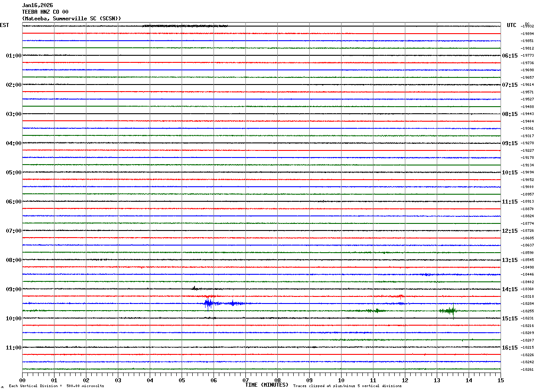The height and width of the screenshot is (392, 536).
Task: Click the 16:15 UTC row label
Action: click(509, 348)
